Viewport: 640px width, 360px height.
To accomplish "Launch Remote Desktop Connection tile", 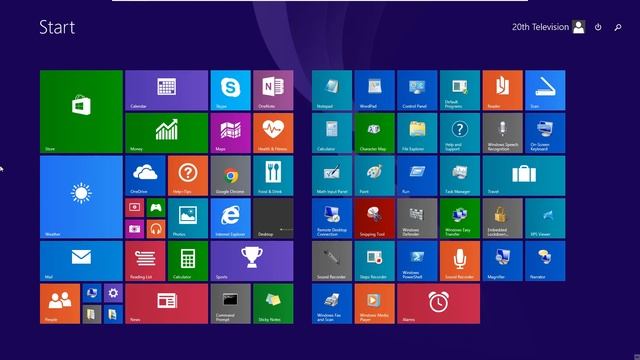I will (x=332, y=218).
